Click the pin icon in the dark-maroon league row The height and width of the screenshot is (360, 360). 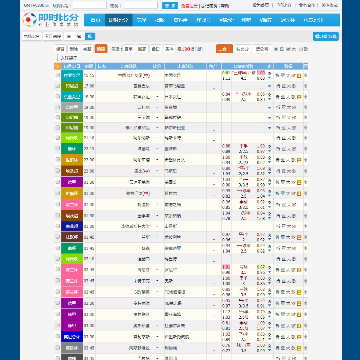pyautogui.click(x=306, y=237)
